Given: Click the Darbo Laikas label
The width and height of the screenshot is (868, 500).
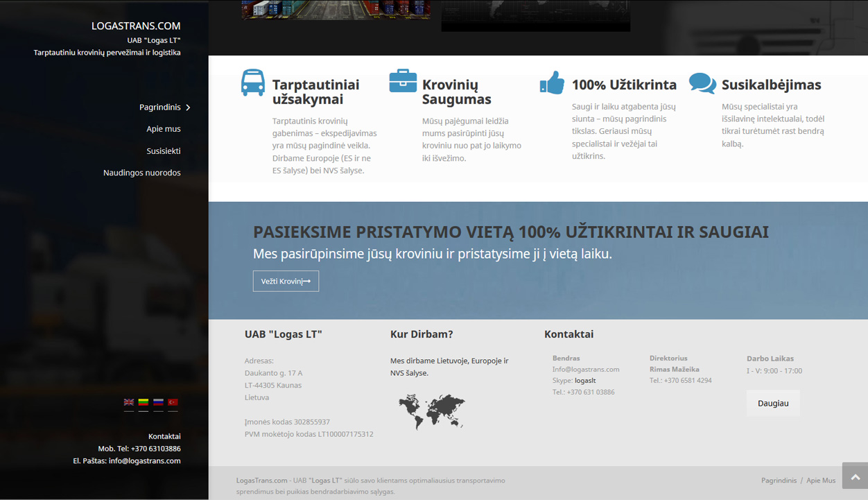Looking at the screenshot, I should click(x=770, y=359).
